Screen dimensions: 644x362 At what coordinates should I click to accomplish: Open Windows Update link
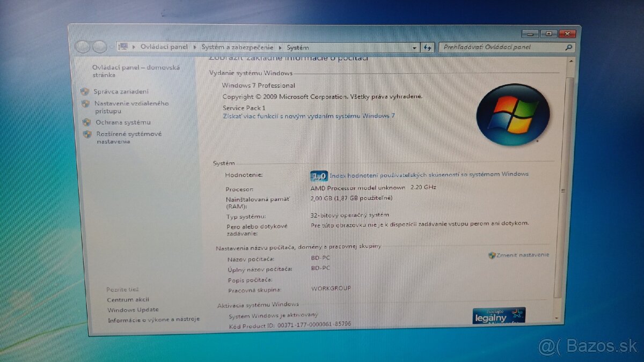coord(133,309)
